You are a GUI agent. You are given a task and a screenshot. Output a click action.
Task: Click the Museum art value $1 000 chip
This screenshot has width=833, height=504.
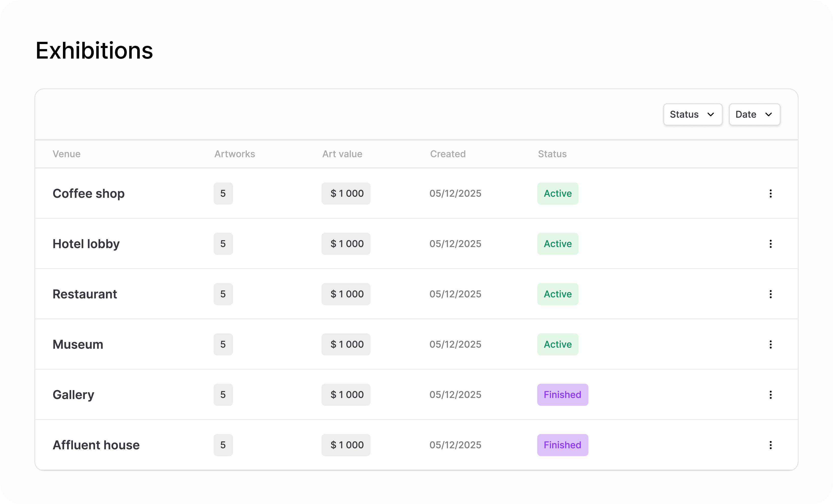click(346, 345)
